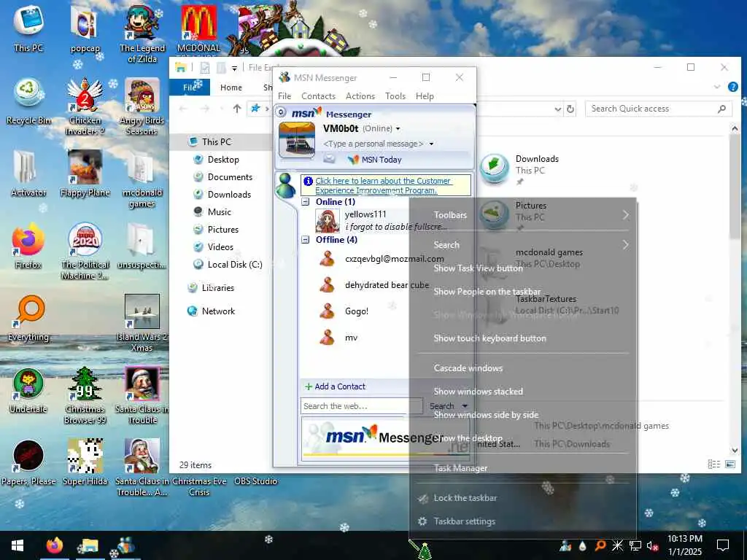Viewport: 747px width, 560px height.
Task: Expand Search submenu in context menu
Action: point(522,245)
